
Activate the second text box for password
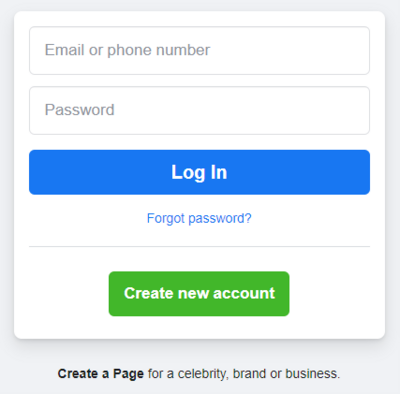coord(199,111)
